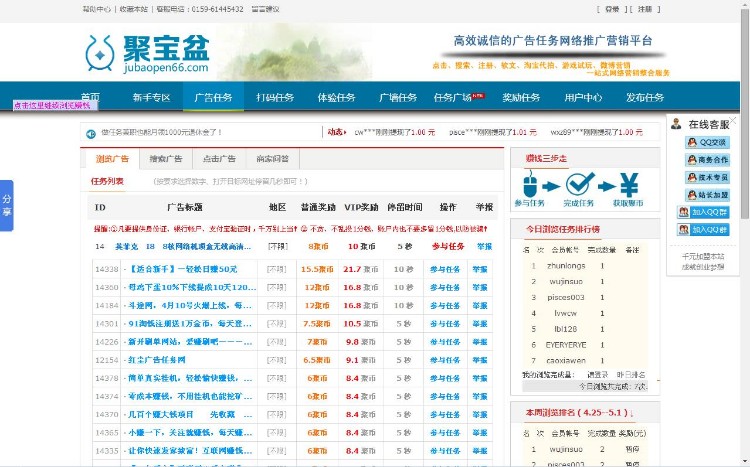Open 发布任务 navigation item
Image resolution: width=750 pixels, height=467 pixels.
tap(645, 98)
